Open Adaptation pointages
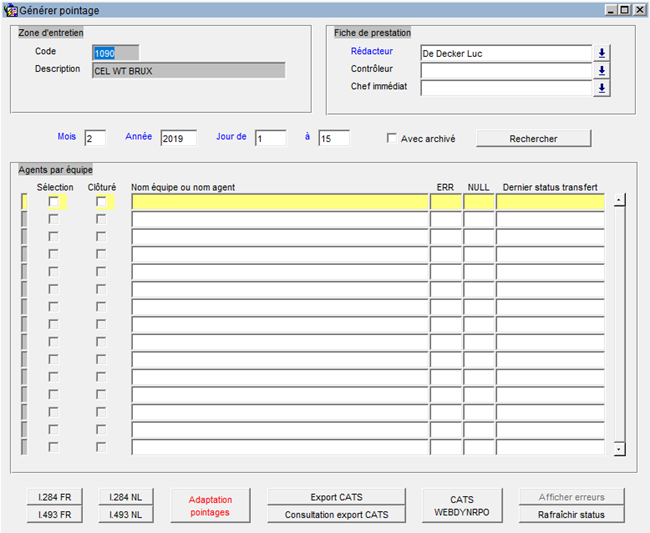 [210, 506]
